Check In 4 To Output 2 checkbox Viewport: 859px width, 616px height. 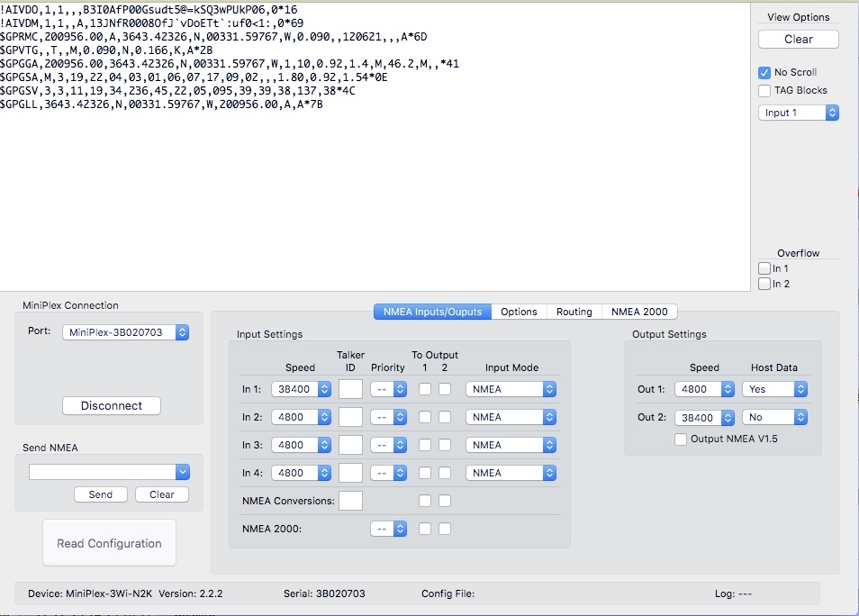[x=445, y=473]
